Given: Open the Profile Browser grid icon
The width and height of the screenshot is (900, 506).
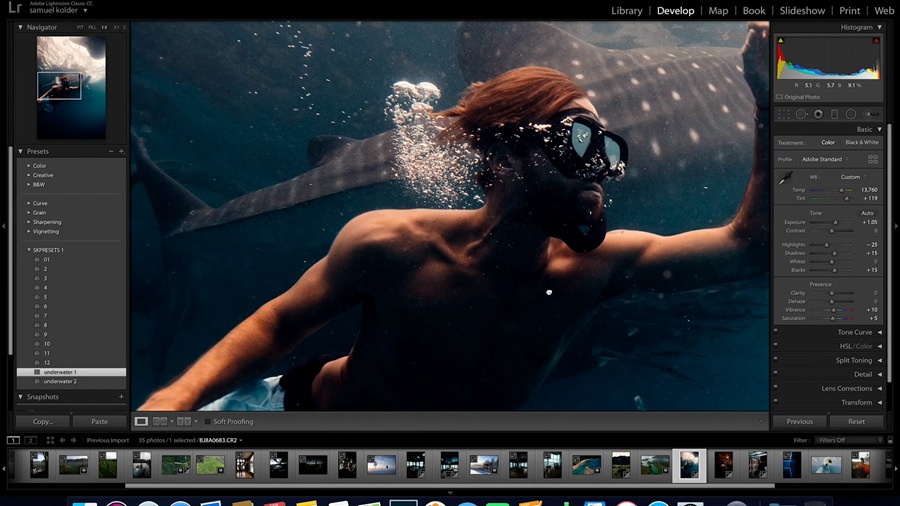Looking at the screenshot, I should pyautogui.click(x=873, y=159).
